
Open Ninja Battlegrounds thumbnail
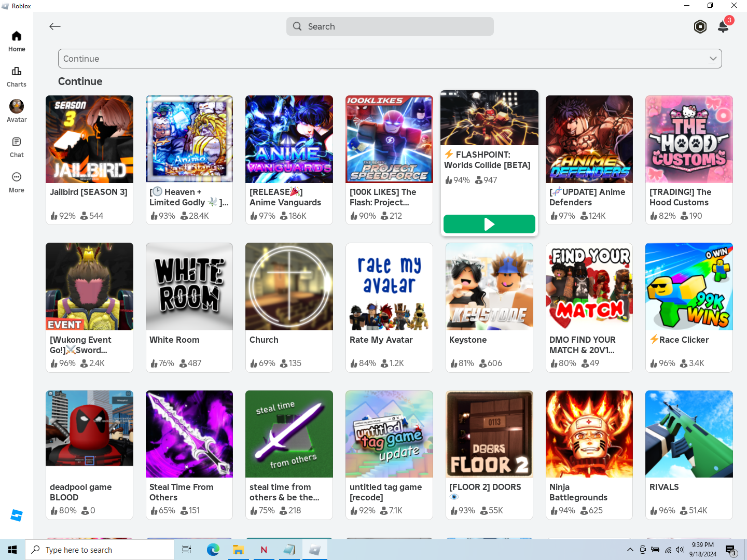pos(589,434)
